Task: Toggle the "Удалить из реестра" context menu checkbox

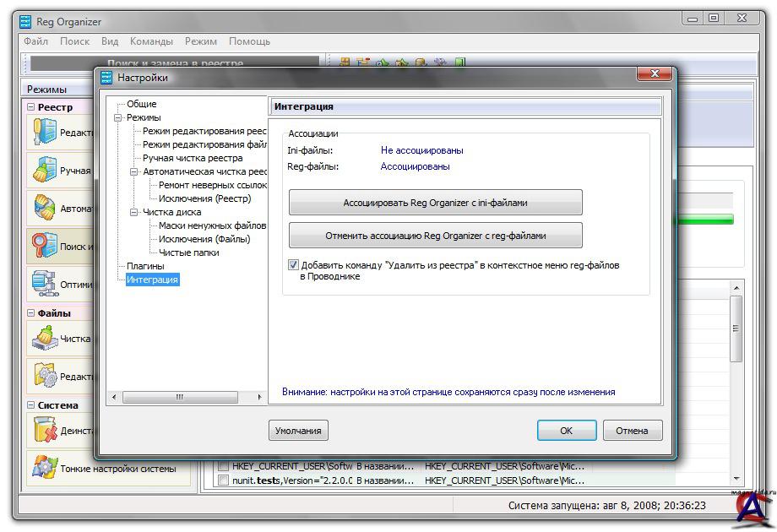Action: (294, 265)
